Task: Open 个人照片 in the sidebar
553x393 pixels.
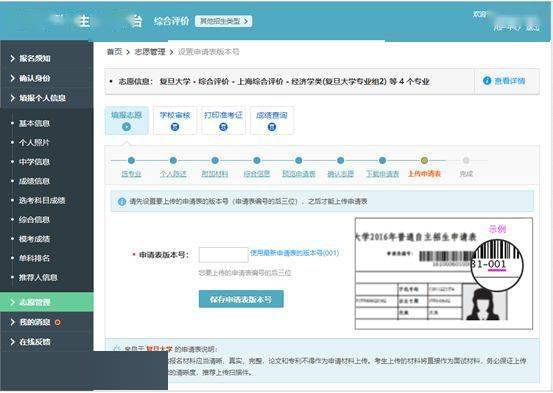Action: [34, 143]
